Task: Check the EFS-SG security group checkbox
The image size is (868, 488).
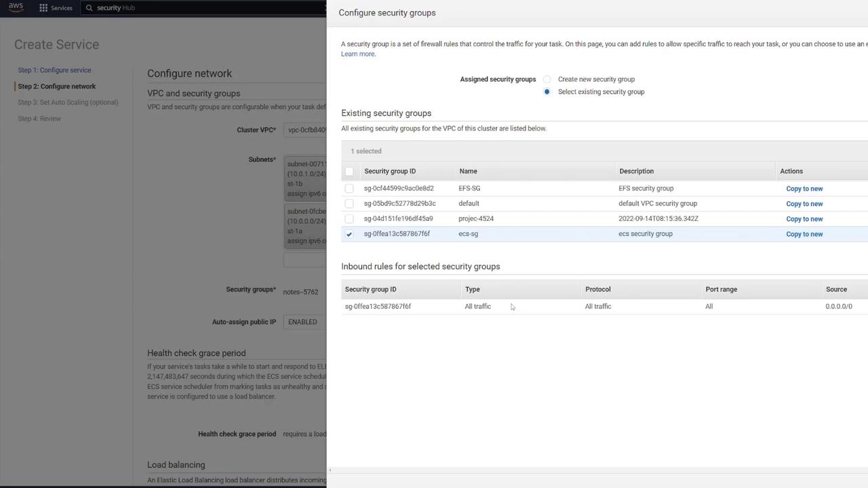Action: tap(349, 188)
